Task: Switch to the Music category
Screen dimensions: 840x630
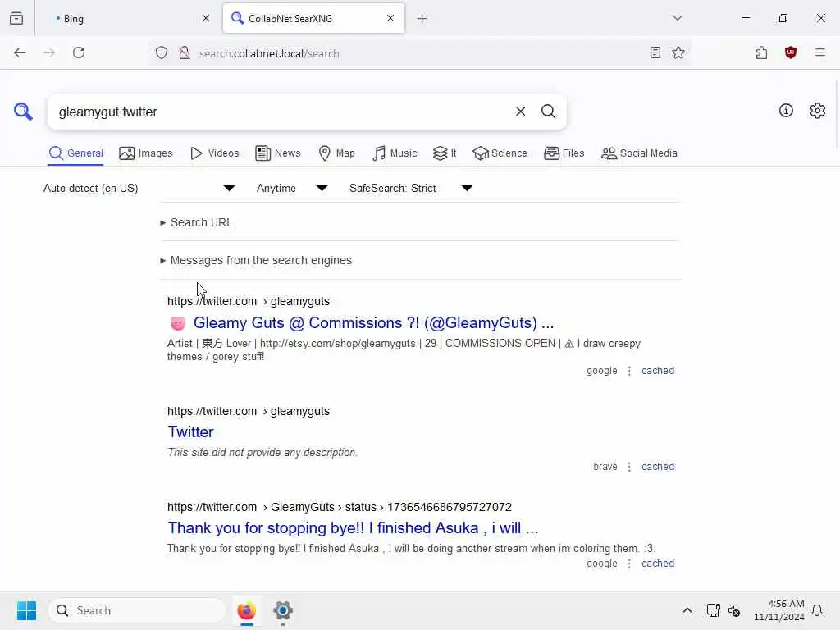Action: coord(395,153)
